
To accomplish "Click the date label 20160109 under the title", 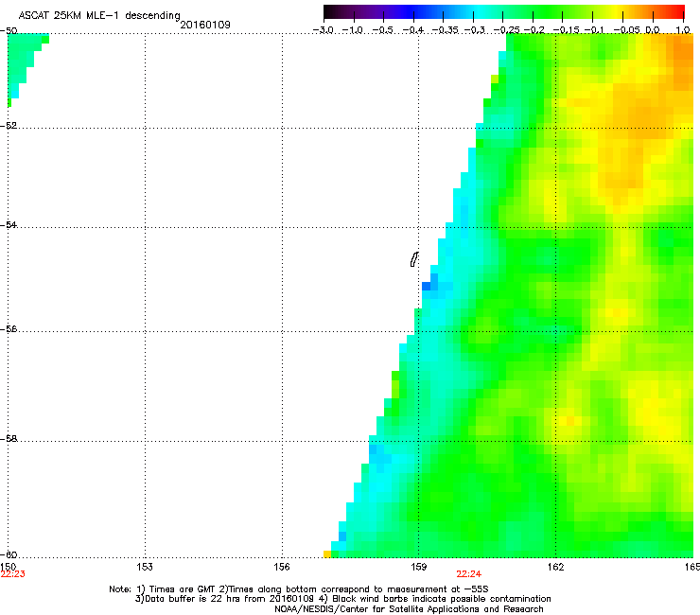I will click(205, 25).
